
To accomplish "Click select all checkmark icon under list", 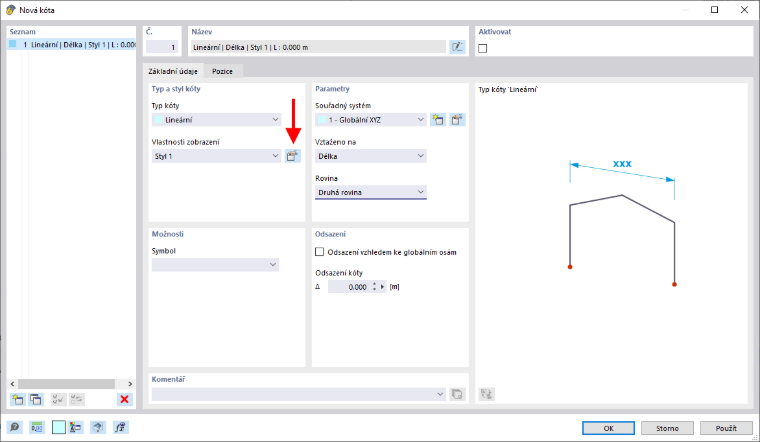I will [58, 399].
